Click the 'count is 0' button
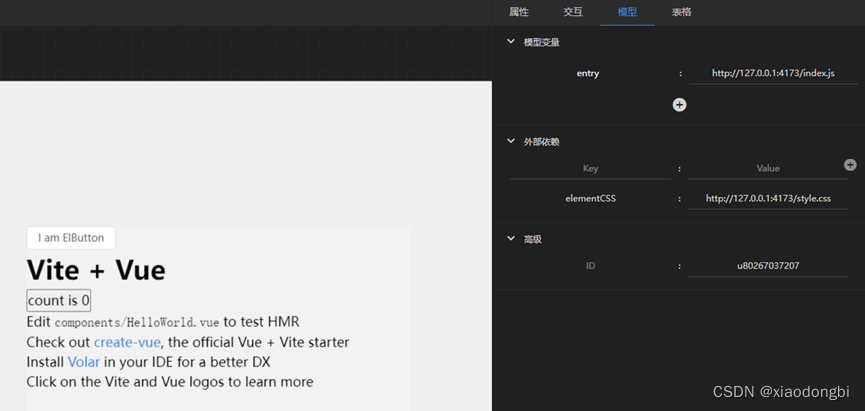This screenshot has height=411, width=865. pos(58,301)
